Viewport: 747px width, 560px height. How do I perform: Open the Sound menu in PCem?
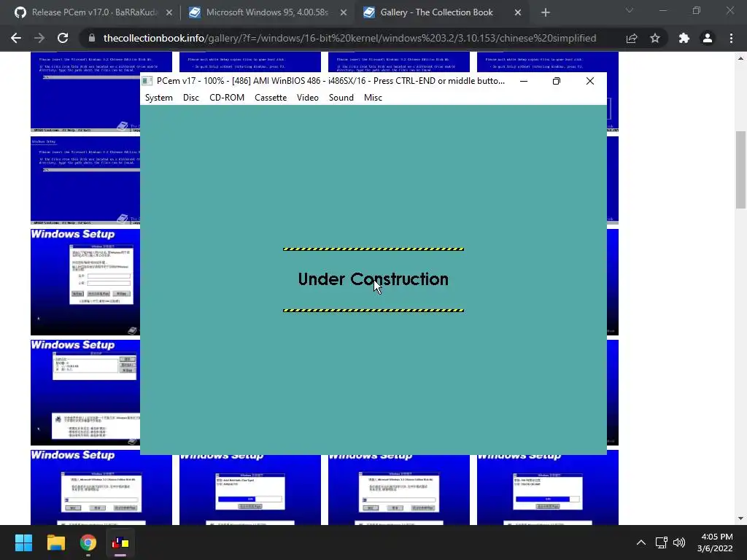point(341,98)
